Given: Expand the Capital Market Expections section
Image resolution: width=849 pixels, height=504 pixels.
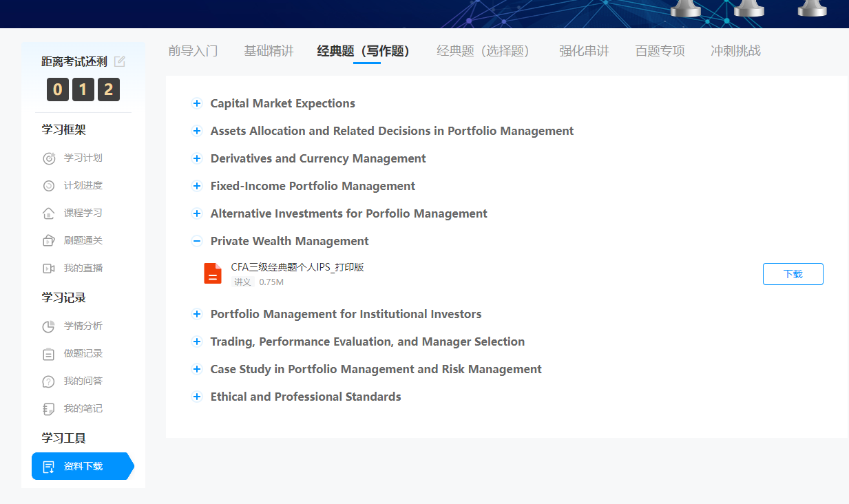Looking at the screenshot, I should (x=197, y=103).
